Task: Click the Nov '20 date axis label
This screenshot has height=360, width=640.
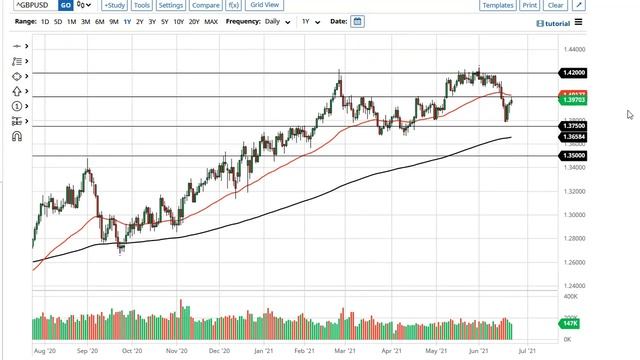Action: [176, 351]
